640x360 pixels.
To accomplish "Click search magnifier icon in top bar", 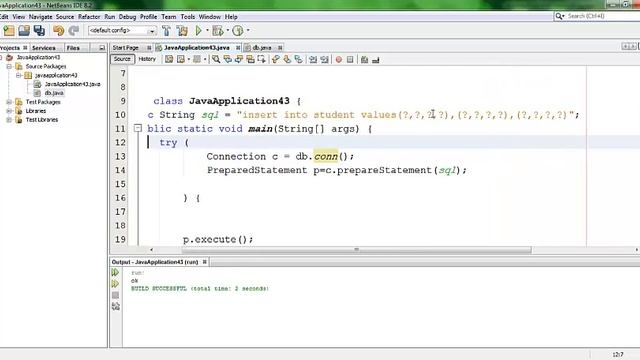I will point(559,16).
